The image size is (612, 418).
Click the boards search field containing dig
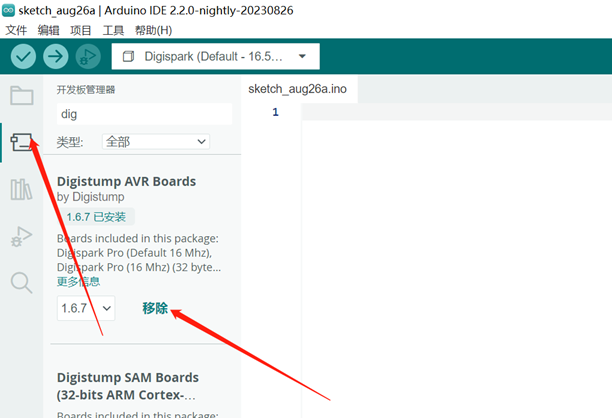144,114
